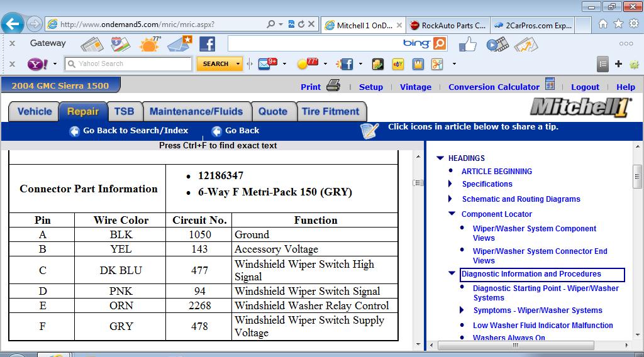
Task: Switch to the Repair tab
Action: (83, 112)
